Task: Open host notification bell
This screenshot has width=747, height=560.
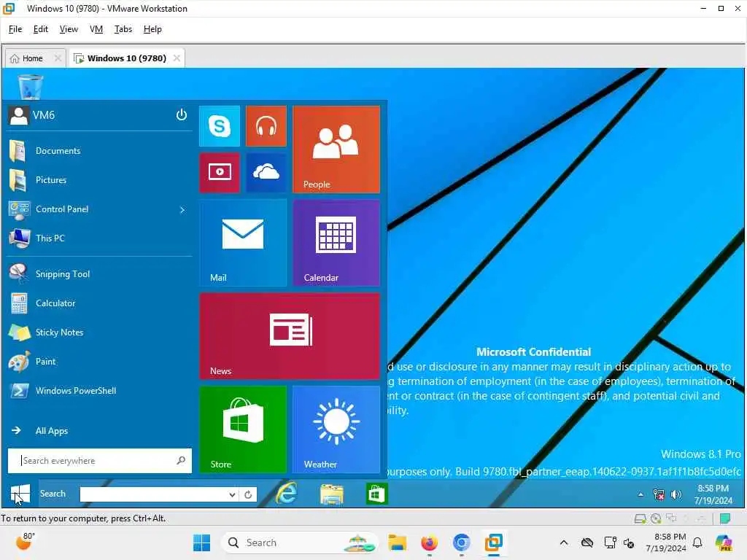Action: click(x=697, y=542)
